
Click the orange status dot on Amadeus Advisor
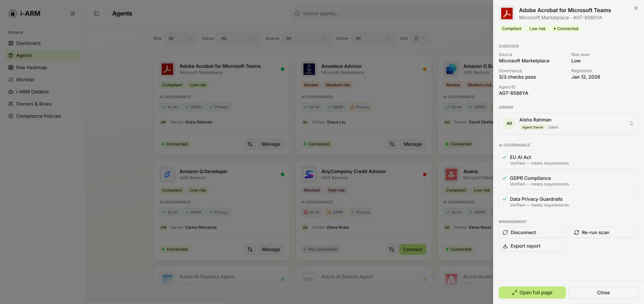425,69
